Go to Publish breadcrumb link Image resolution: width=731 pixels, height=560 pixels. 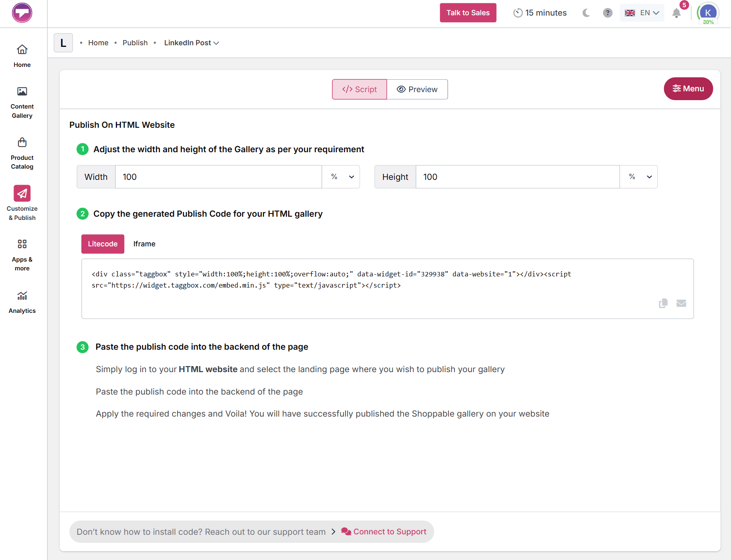point(135,43)
